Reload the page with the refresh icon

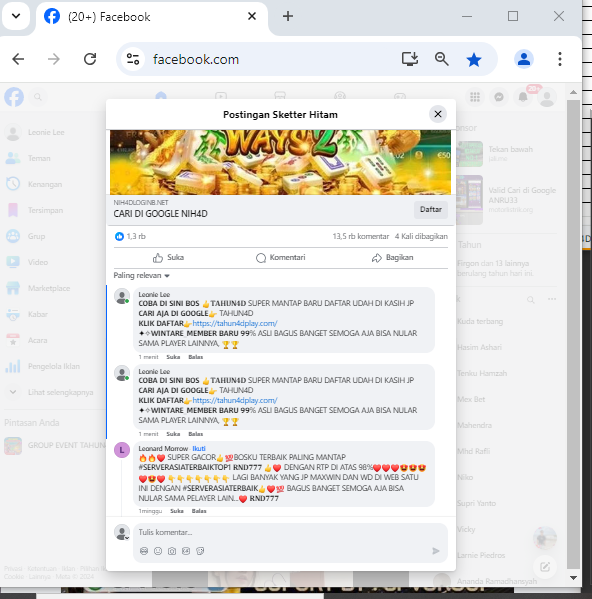click(x=90, y=59)
